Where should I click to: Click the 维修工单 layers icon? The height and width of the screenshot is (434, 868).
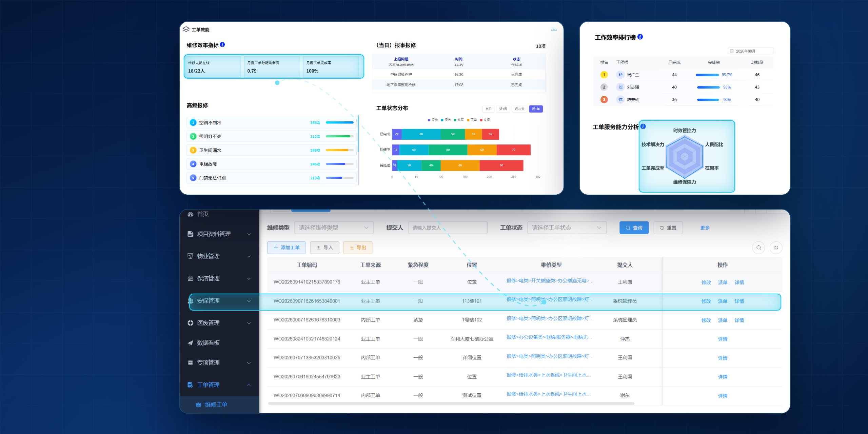point(198,405)
